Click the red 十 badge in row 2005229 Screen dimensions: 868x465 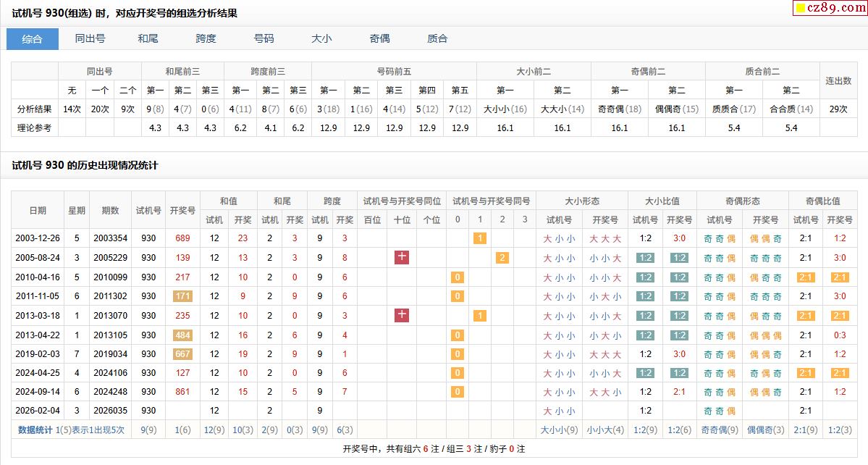[x=402, y=257]
